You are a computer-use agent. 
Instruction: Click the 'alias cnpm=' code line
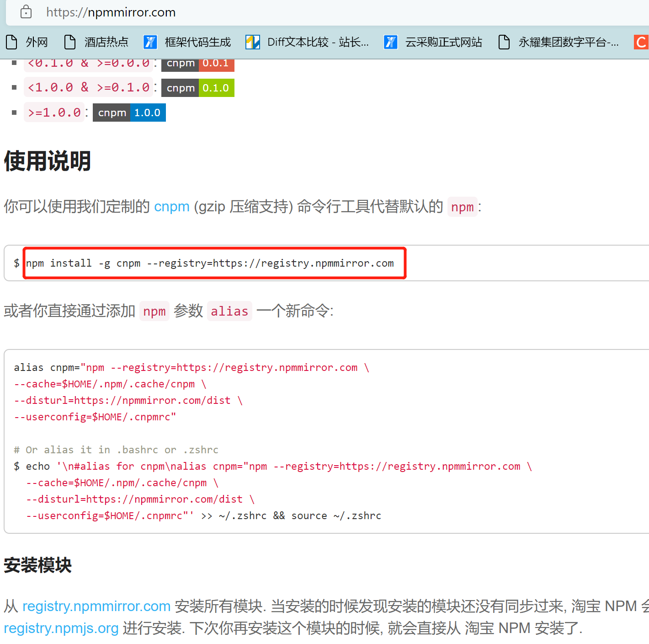pos(192,368)
